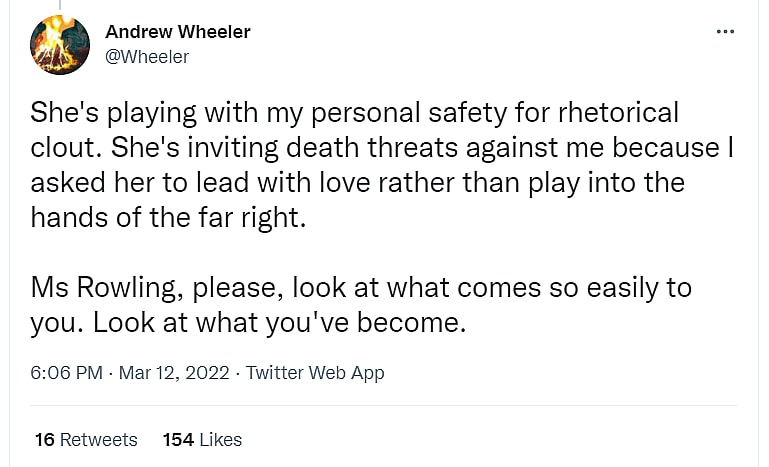Click the number 16 retweet count
The height and width of the screenshot is (467, 769).
(x=44, y=439)
